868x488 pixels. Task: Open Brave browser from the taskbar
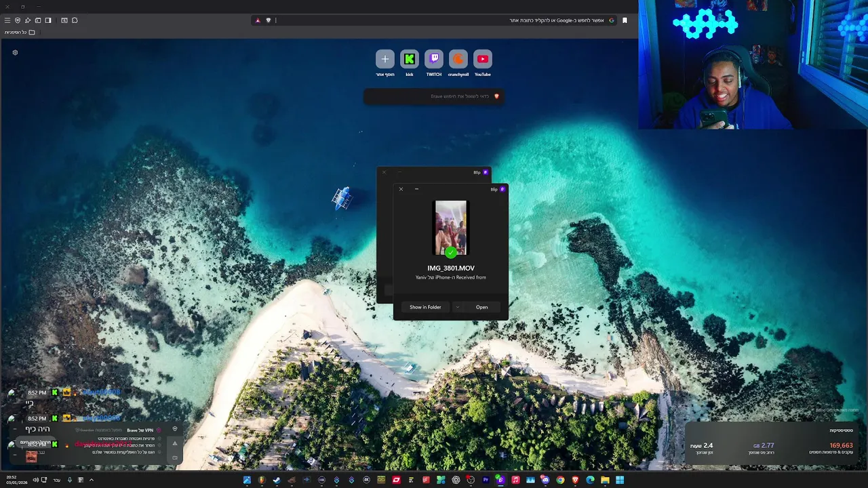pyautogui.click(x=575, y=480)
